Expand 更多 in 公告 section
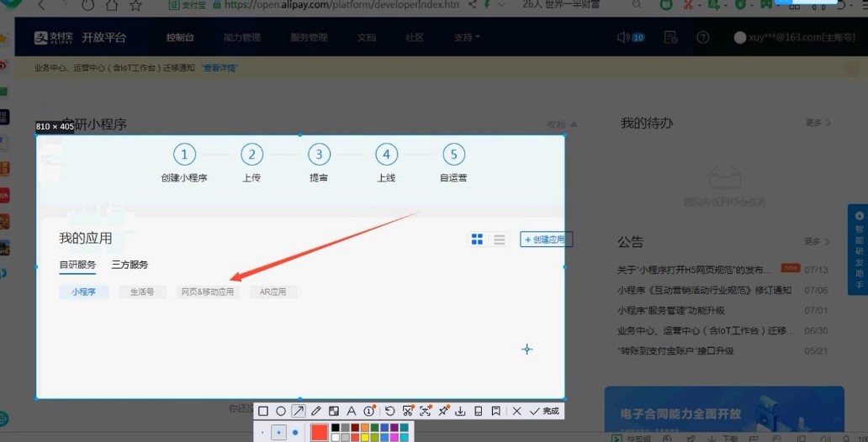The image size is (868, 442). pyautogui.click(x=818, y=241)
